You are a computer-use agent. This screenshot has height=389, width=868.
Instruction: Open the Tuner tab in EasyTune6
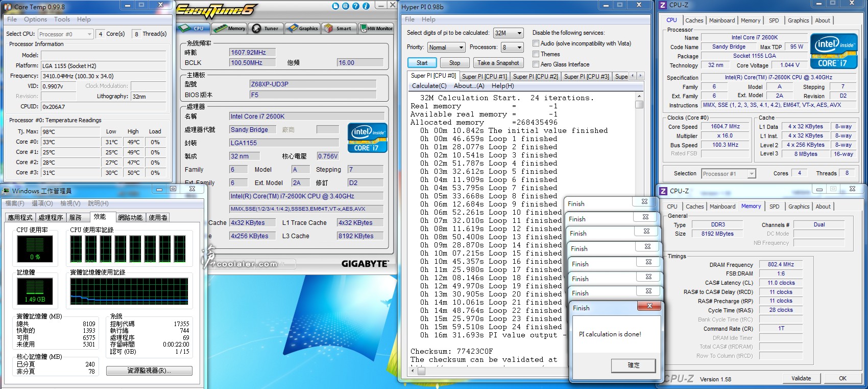266,28
